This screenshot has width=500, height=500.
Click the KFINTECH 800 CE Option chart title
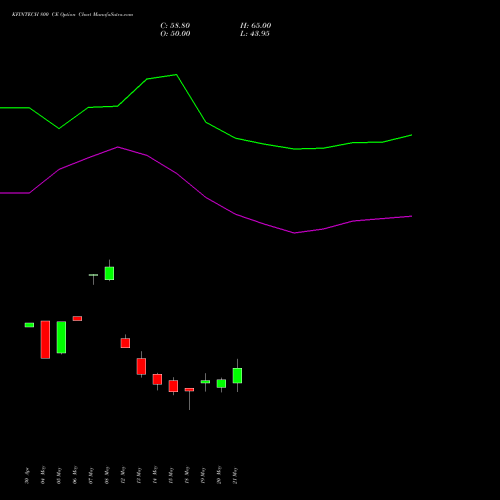coord(72,15)
